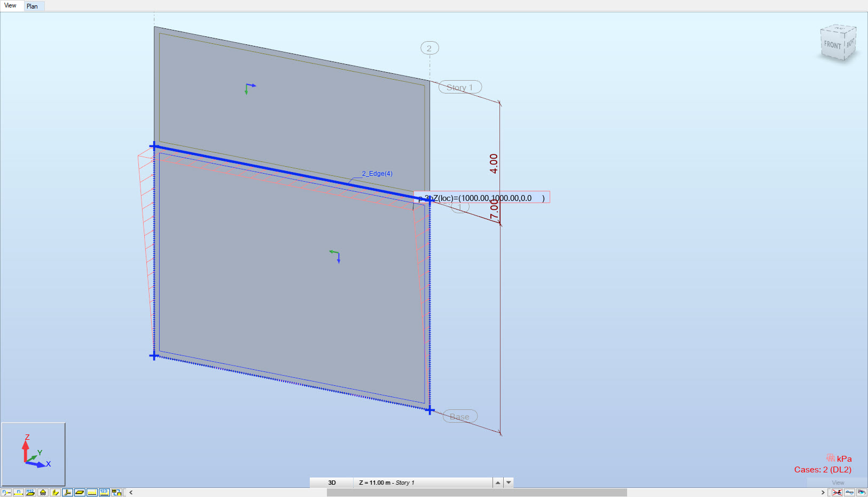The image size is (868, 497).
Task: Click the object numbering swap icon
Action: [116, 492]
